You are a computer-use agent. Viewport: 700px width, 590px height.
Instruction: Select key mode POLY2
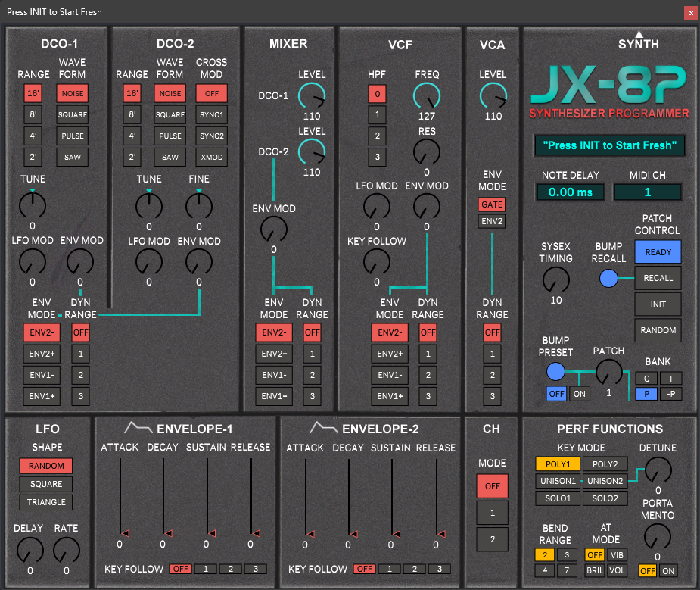click(x=605, y=464)
